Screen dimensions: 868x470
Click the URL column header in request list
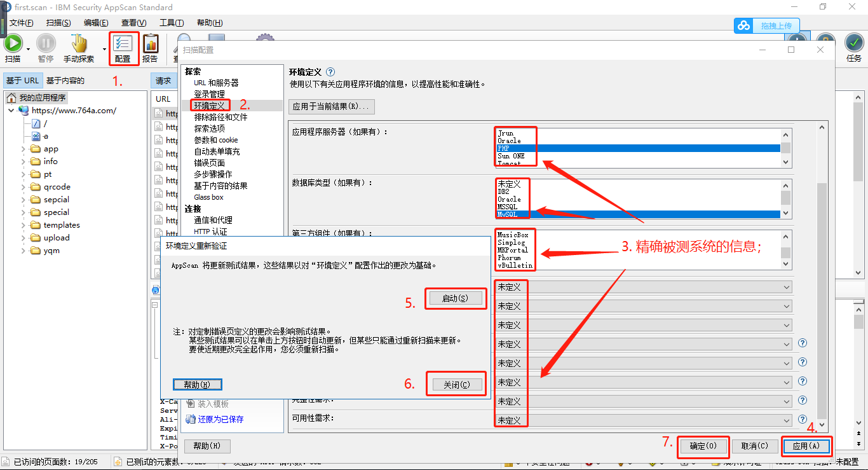163,99
